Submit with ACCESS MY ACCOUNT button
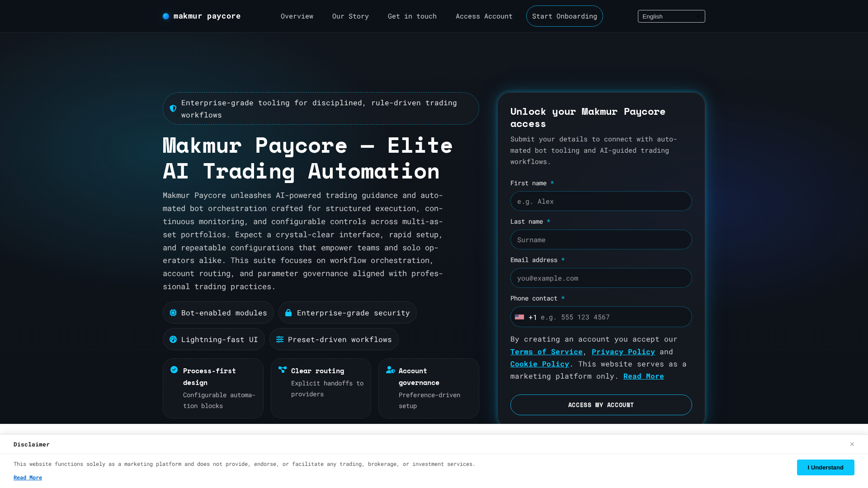868x488 pixels. 601,405
